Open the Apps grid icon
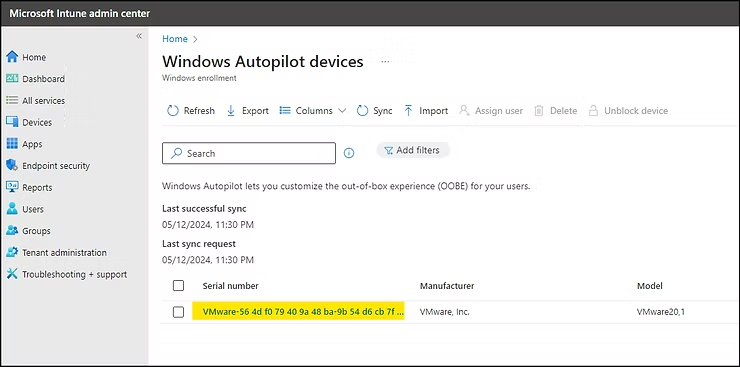740x367 pixels. click(12, 144)
